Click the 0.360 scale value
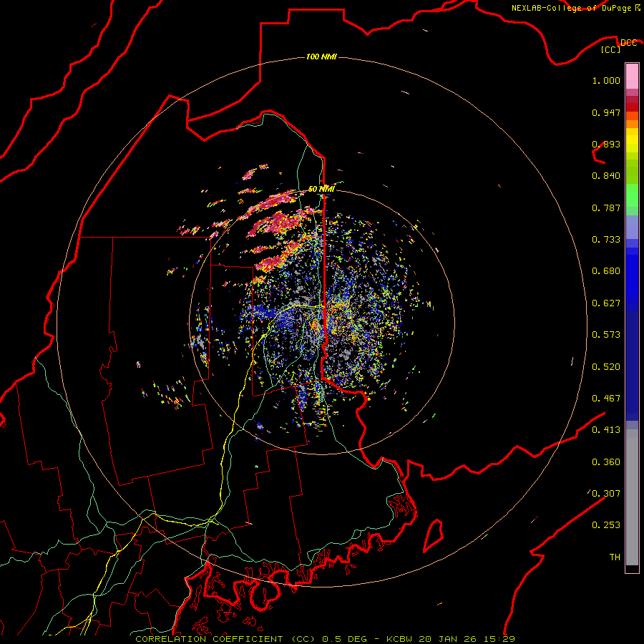Screen dimensions: 644x644 click(x=606, y=462)
